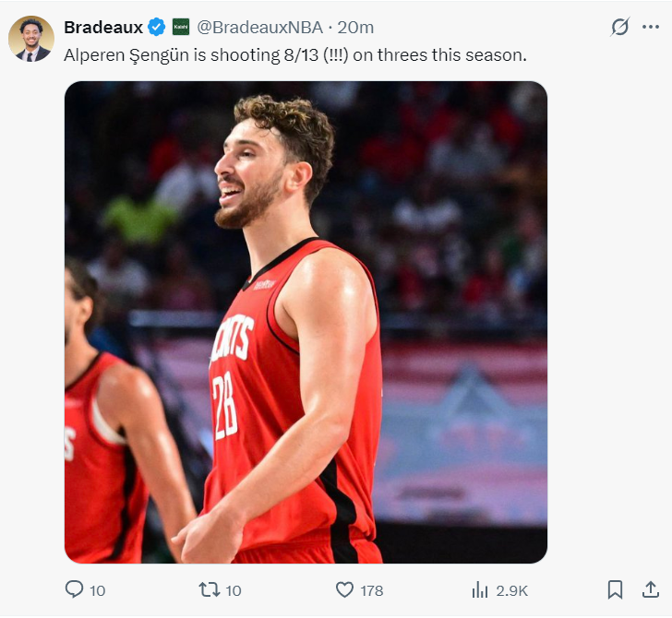Click the 2.9K views count

pos(512,590)
